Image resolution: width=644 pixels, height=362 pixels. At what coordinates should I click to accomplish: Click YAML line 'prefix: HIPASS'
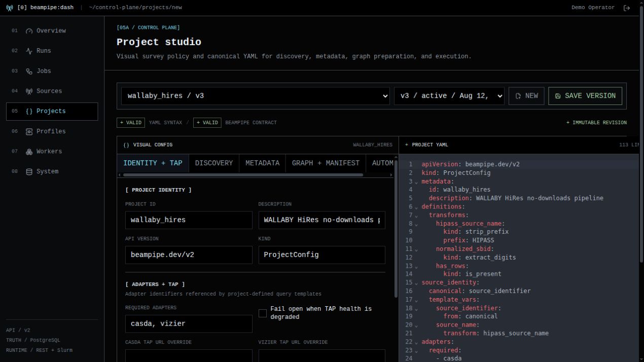[469, 240]
